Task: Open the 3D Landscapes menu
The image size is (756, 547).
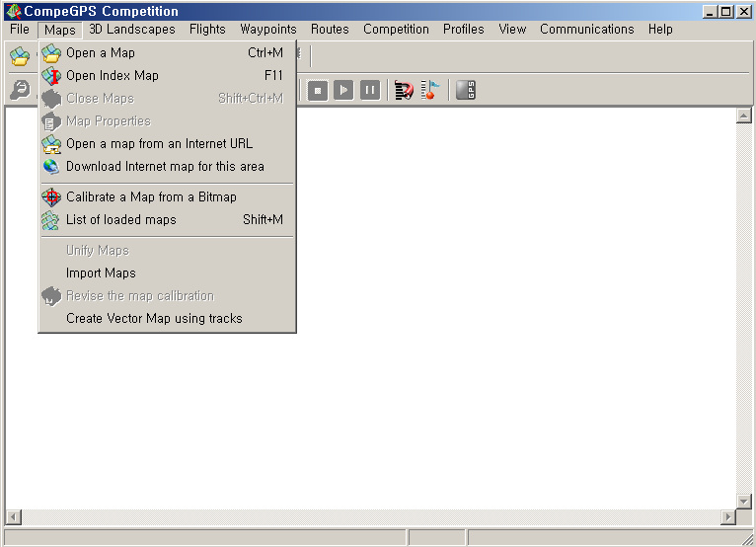Action: click(x=132, y=30)
